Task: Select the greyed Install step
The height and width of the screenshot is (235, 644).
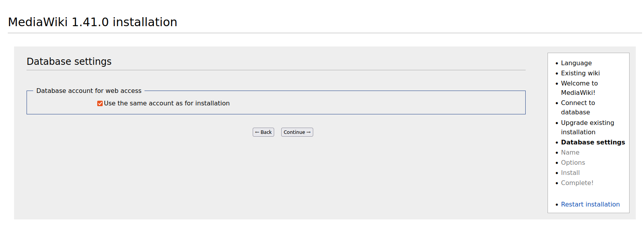Action: 570,173
